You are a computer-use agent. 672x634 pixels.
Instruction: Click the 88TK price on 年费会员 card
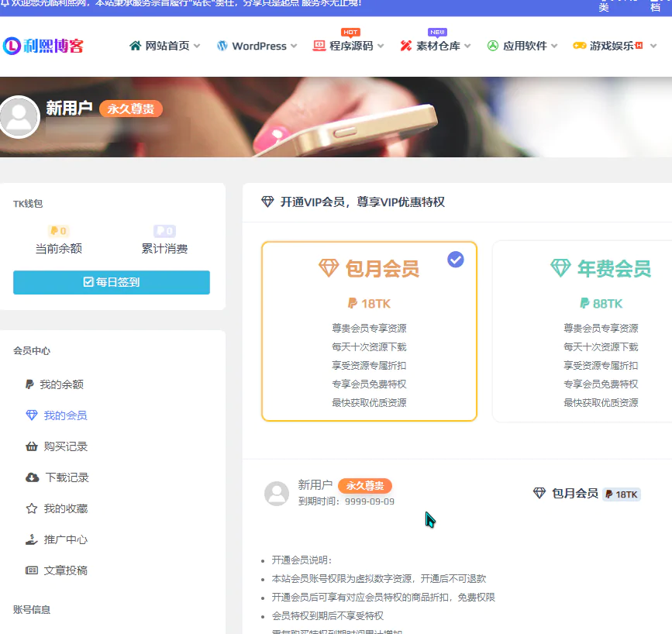coord(601,304)
